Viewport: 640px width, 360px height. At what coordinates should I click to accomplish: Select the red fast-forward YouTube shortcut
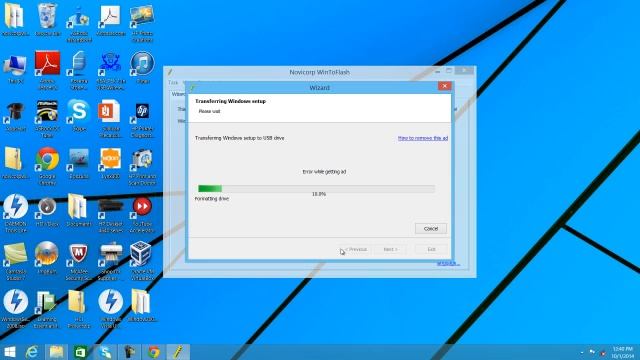(142, 214)
